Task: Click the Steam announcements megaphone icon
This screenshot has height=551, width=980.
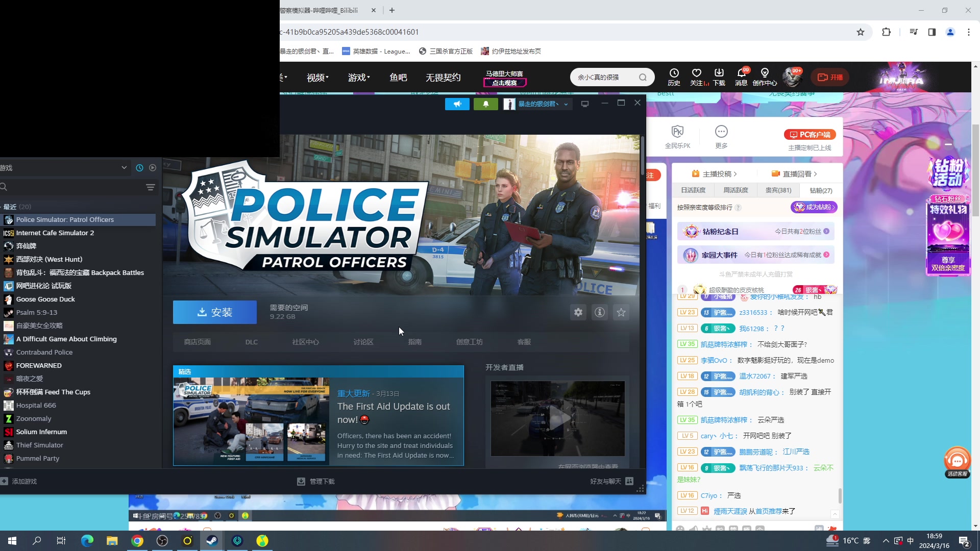Action: 457,104
